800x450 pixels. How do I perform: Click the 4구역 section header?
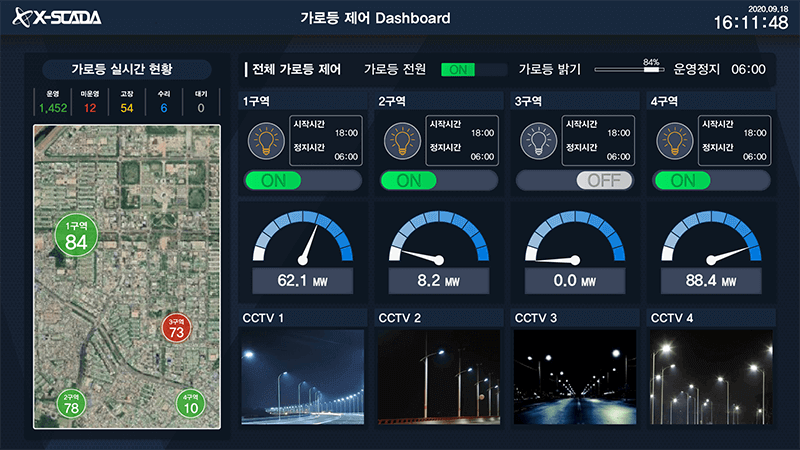711,101
